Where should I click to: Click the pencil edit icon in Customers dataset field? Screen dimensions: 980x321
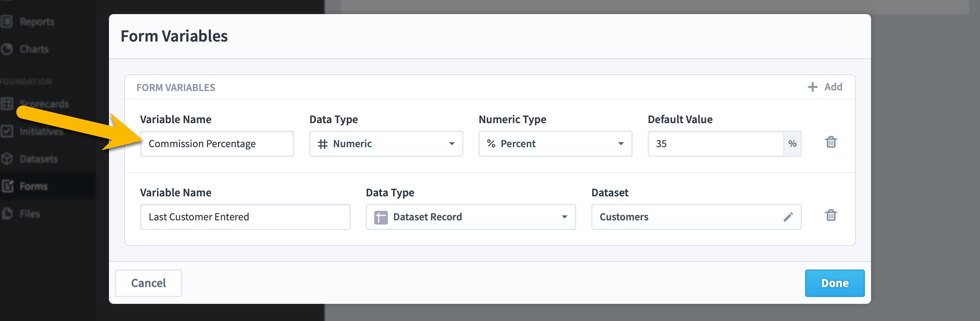pos(788,217)
